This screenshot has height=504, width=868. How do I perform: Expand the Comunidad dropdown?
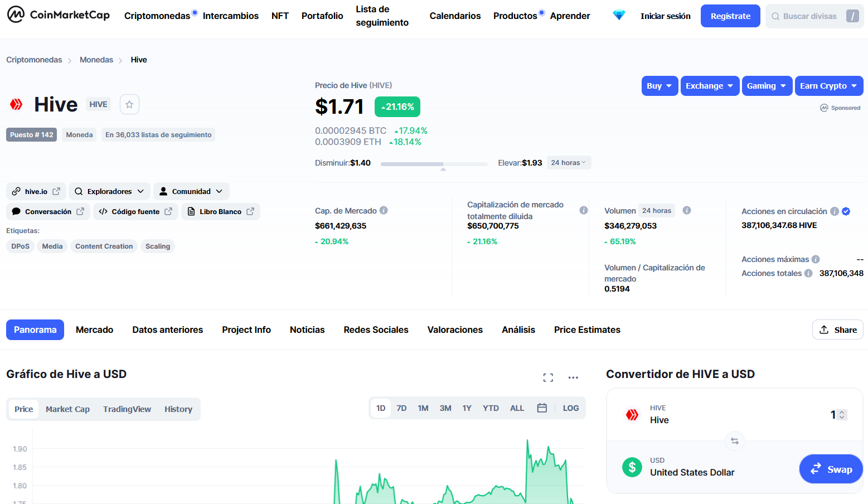191,191
